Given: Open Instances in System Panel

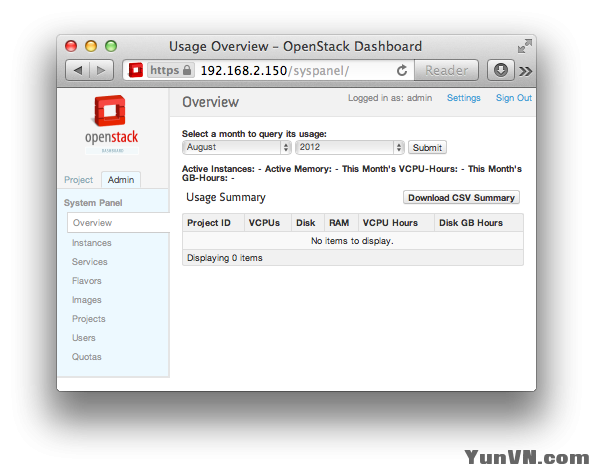Looking at the screenshot, I should click(x=92, y=243).
